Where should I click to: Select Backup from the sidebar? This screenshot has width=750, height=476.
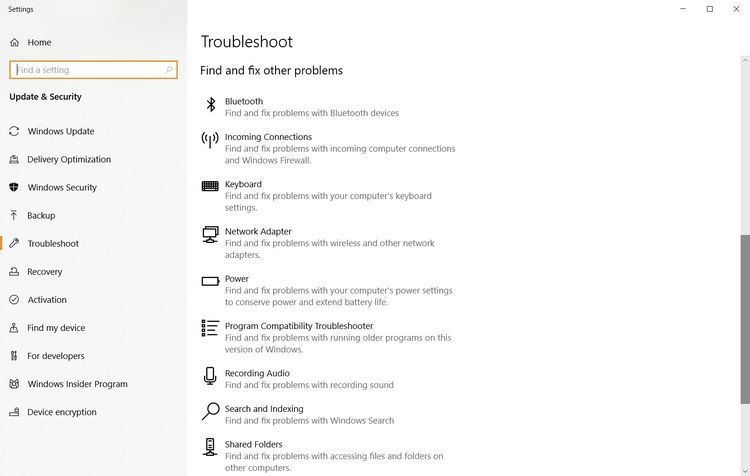point(41,215)
